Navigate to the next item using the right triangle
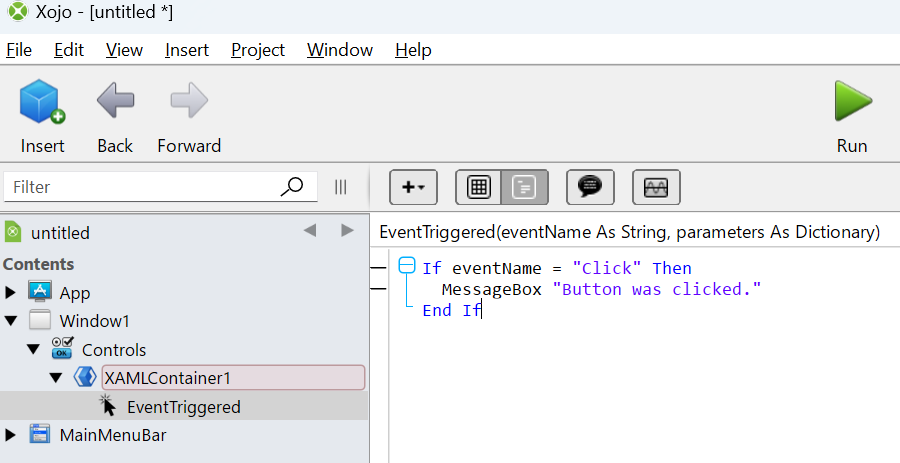Viewport: 900px width, 463px height. [x=347, y=231]
